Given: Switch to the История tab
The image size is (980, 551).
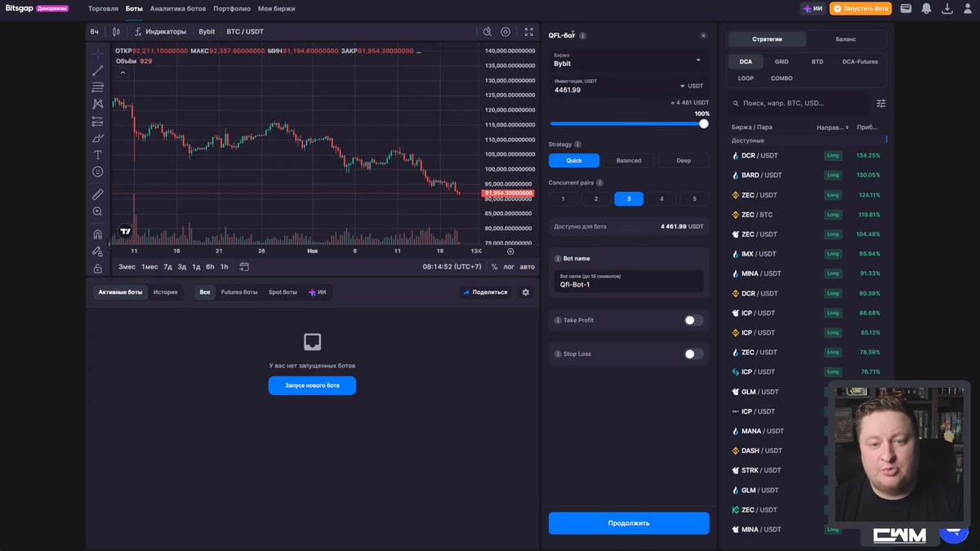Looking at the screenshot, I should 166,292.
